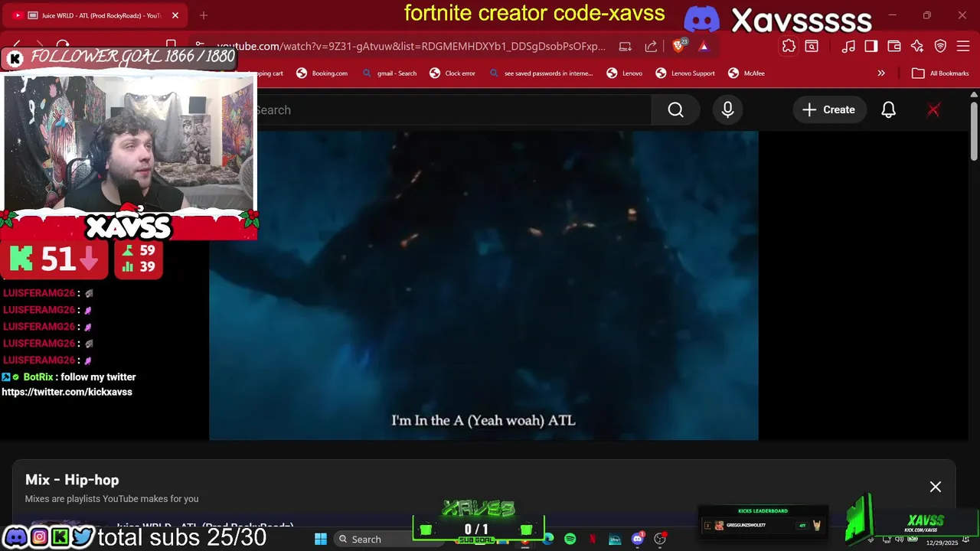The width and height of the screenshot is (980, 551).
Task: Open the Brave VPN shield icon
Action: pyautogui.click(x=940, y=46)
